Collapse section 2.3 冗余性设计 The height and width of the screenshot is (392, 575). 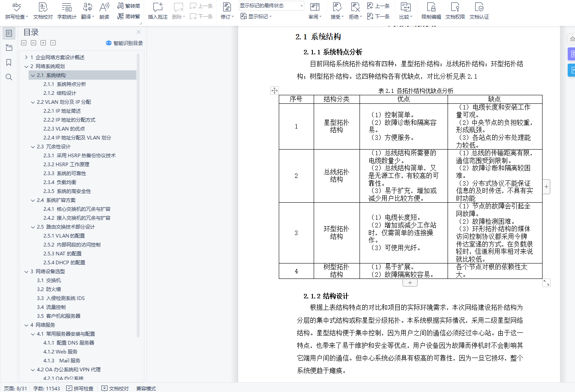33,147
